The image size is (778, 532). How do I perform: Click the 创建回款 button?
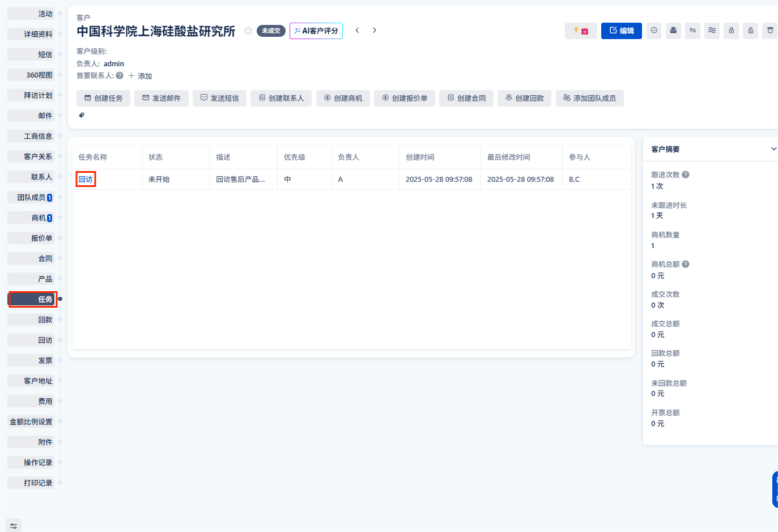[524, 98]
